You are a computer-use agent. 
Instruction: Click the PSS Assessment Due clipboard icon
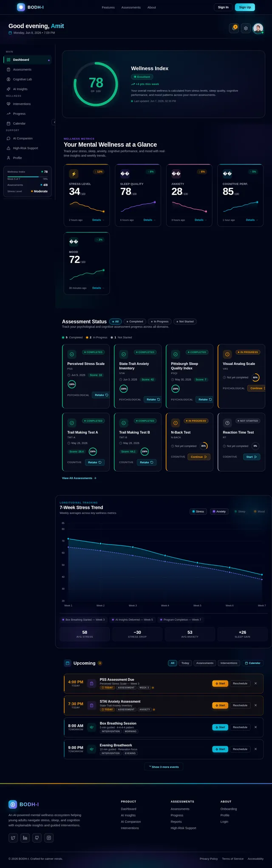click(91, 684)
